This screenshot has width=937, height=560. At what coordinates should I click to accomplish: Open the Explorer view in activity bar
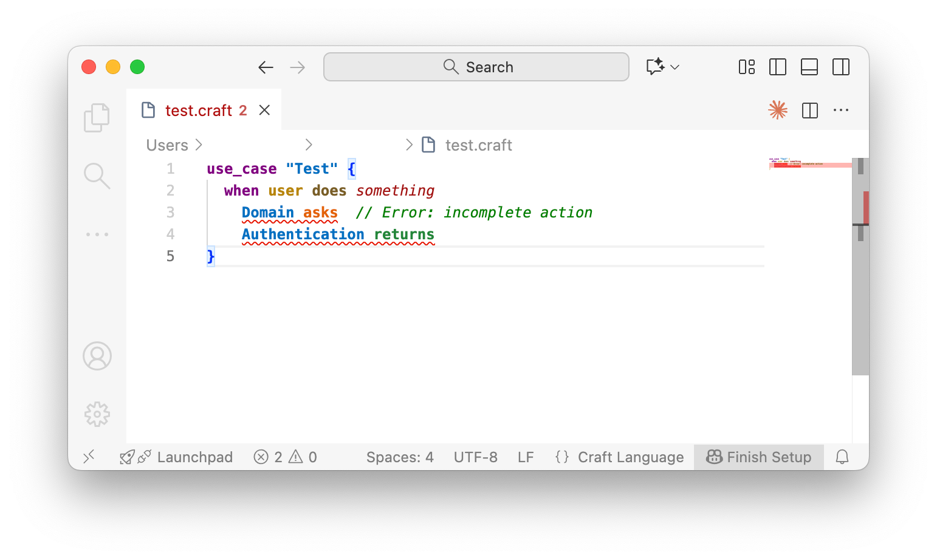coord(97,117)
